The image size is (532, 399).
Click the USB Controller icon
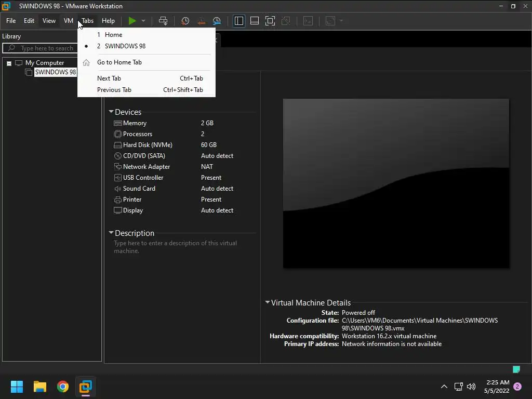(118, 178)
